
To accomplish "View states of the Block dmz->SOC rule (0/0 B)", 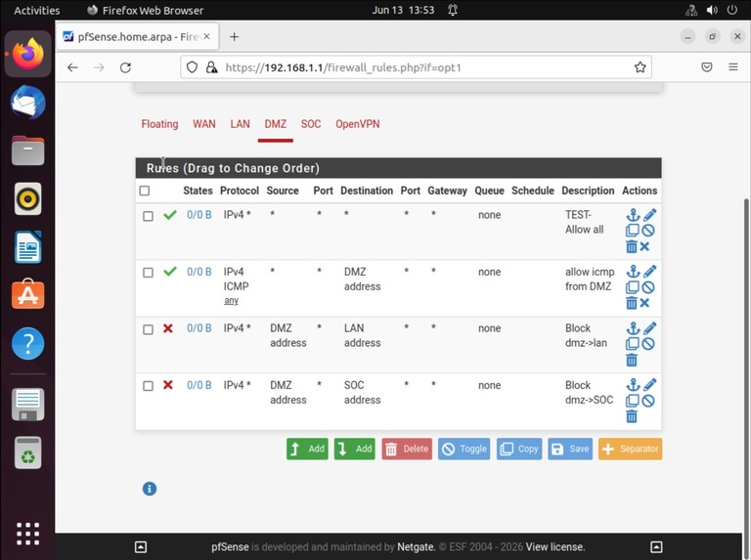I will (199, 385).
